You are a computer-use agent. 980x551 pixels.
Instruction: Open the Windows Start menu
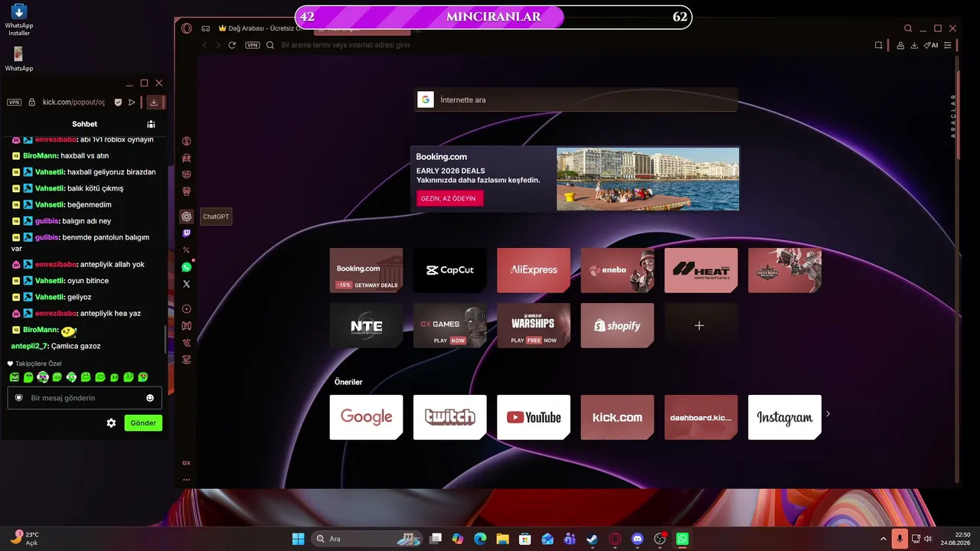[x=298, y=539]
